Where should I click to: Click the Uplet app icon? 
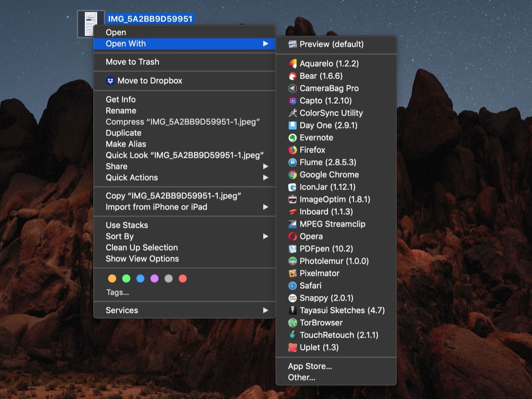[293, 347]
